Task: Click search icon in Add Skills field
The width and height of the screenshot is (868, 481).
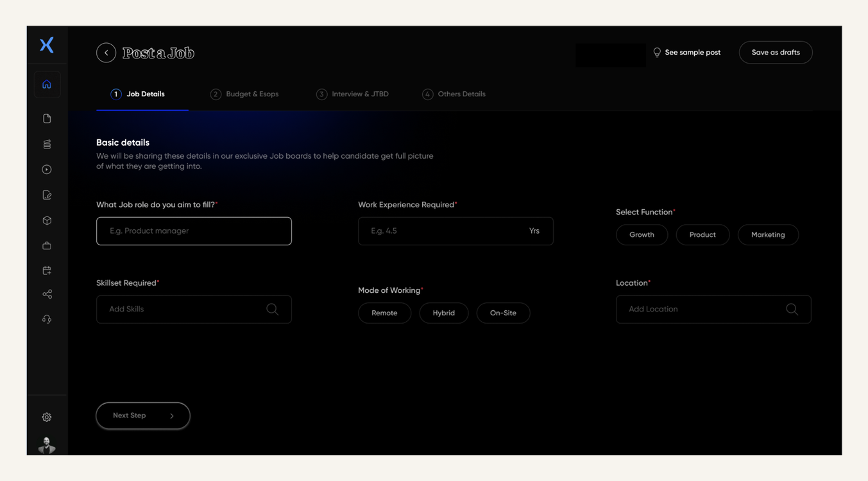Action: pos(273,310)
